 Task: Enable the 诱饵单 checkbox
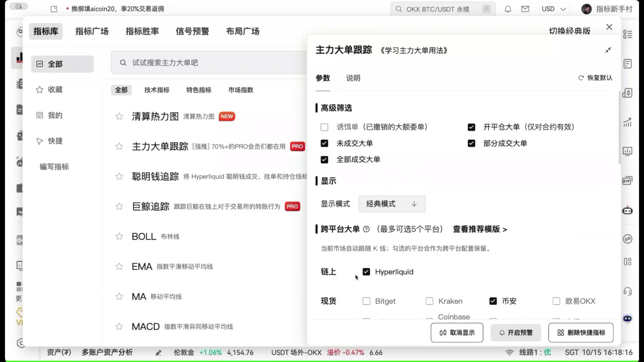click(x=325, y=127)
